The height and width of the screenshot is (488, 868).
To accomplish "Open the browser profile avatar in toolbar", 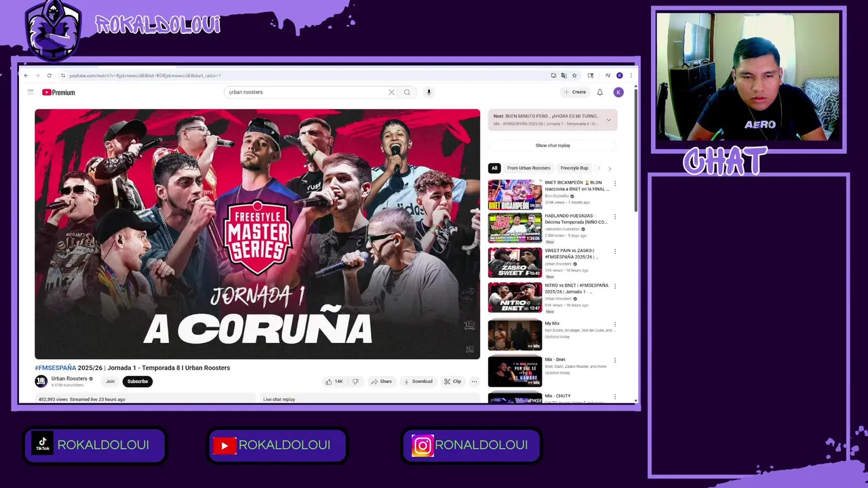I will [x=619, y=75].
